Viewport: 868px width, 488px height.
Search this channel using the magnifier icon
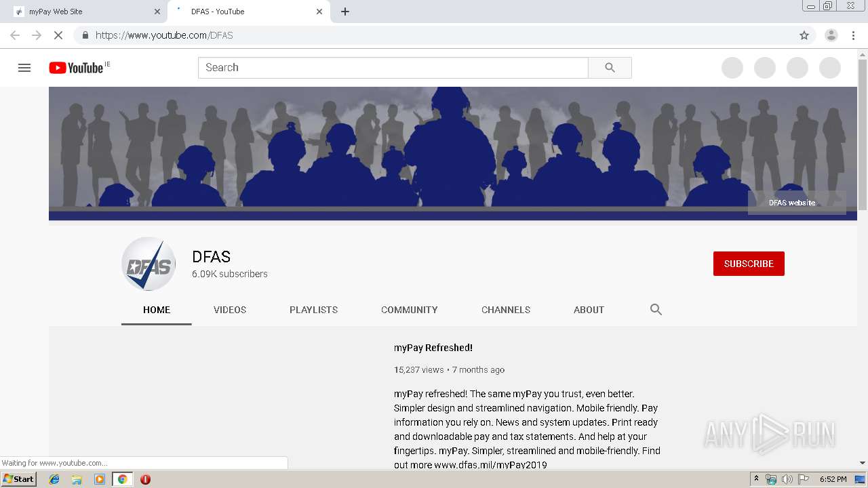pos(656,310)
